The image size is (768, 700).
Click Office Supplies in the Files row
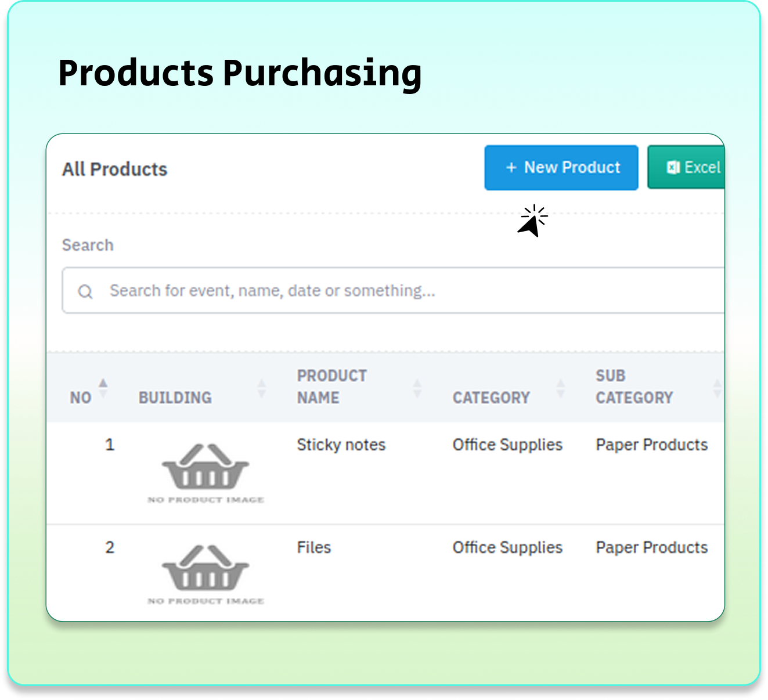click(x=507, y=547)
